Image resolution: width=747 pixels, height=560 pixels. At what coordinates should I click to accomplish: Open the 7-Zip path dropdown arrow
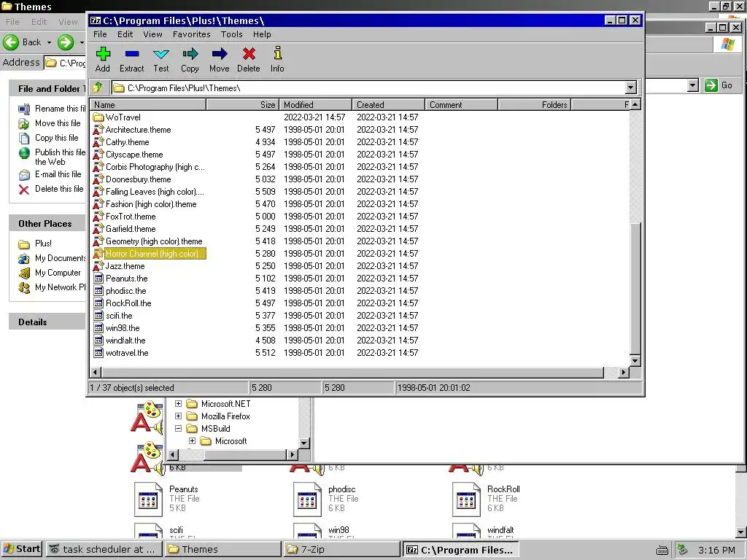[630, 87]
